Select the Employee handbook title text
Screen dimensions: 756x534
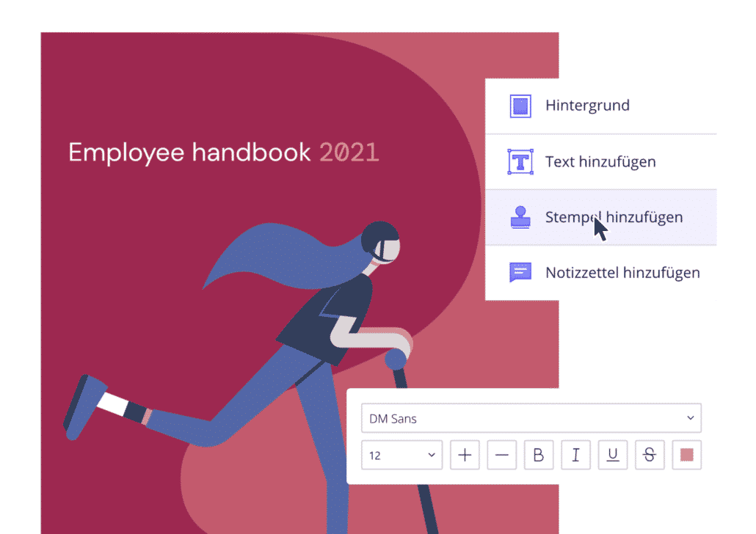pos(189,153)
